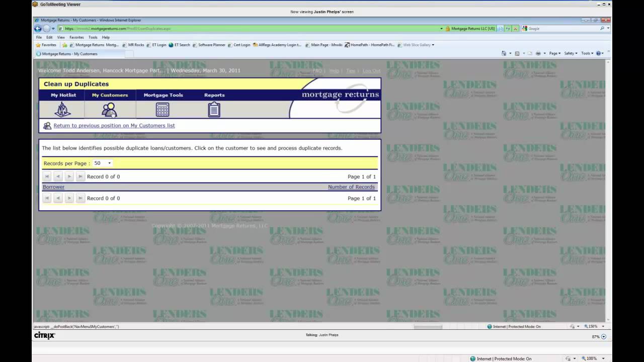Go to next record in lower pager

pos(69,198)
